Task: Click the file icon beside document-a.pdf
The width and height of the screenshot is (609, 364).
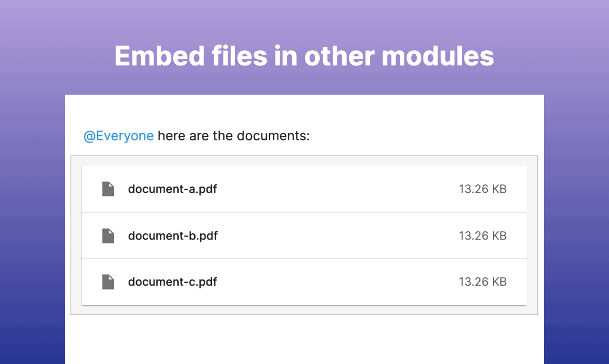Action: pyautogui.click(x=108, y=189)
